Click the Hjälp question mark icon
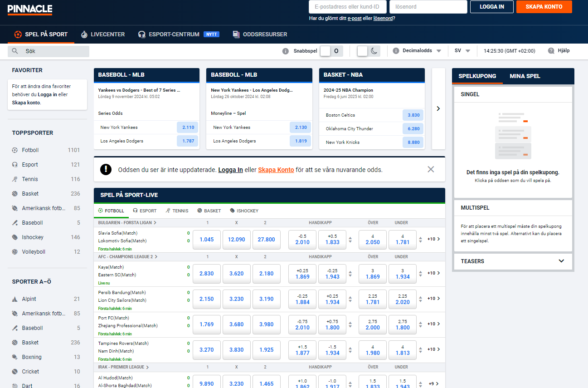This screenshot has width=588, height=388. [x=551, y=51]
